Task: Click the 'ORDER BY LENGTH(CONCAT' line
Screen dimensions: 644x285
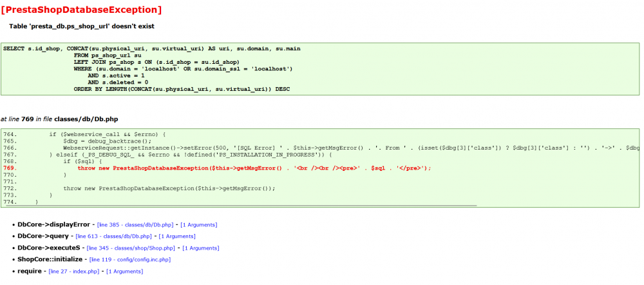Action: 182,89
